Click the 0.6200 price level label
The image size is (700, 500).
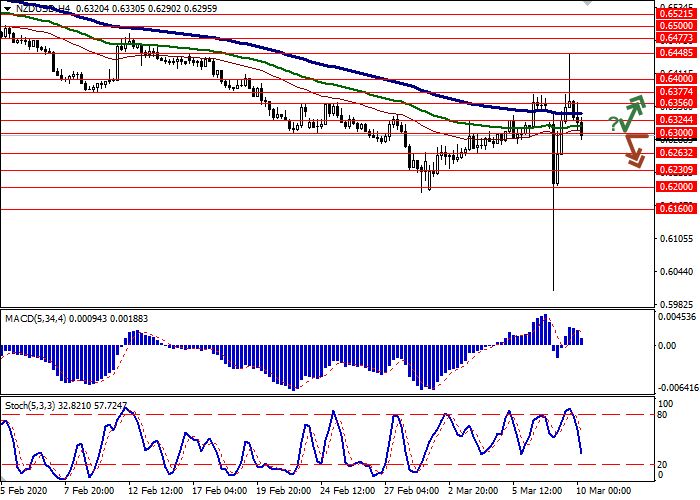click(x=675, y=187)
